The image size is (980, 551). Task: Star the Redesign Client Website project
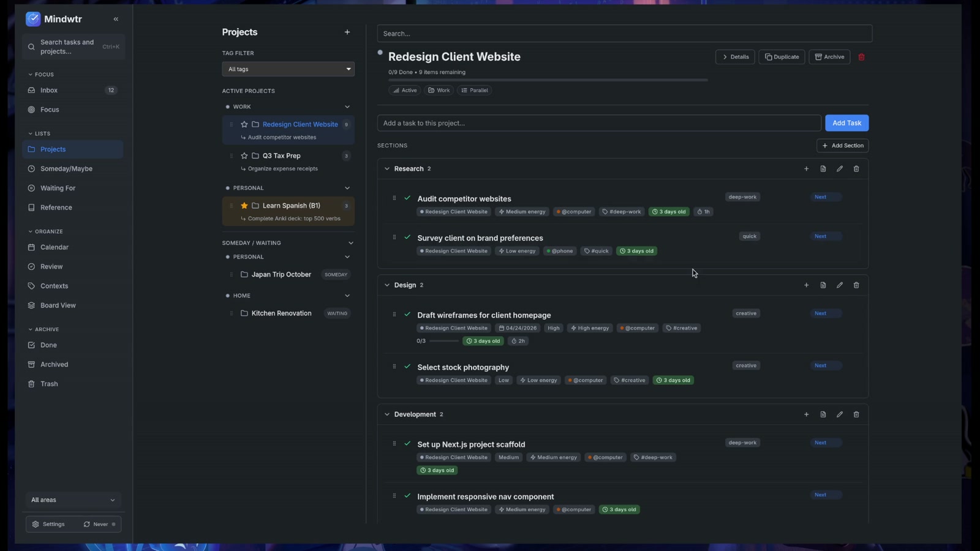tap(244, 124)
